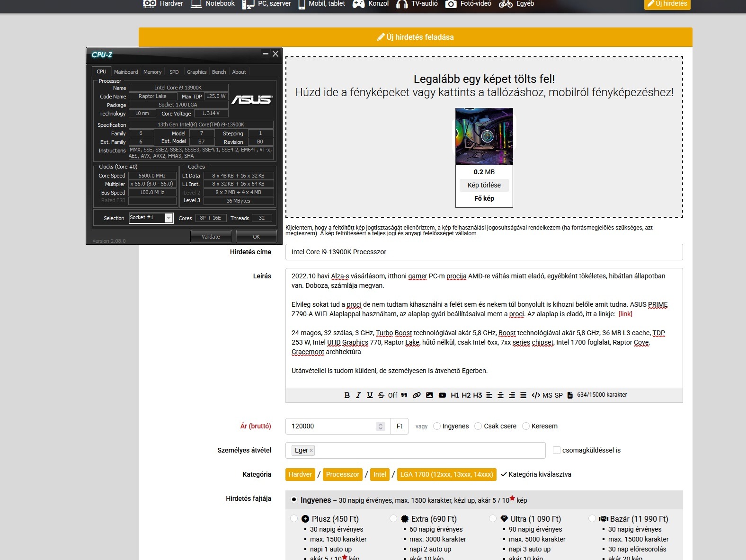Click the Új hirdetés button in header
This screenshot has height=560, width=746.
tap(667, 4)
